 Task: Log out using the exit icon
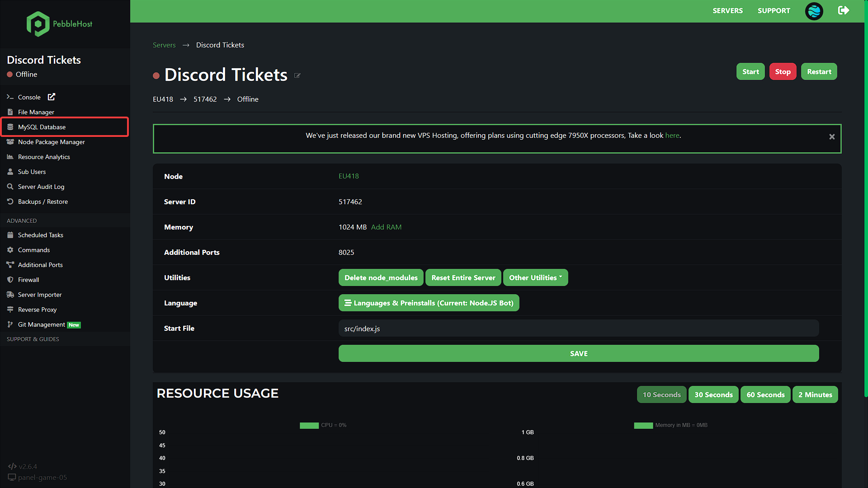coord(843,10)
